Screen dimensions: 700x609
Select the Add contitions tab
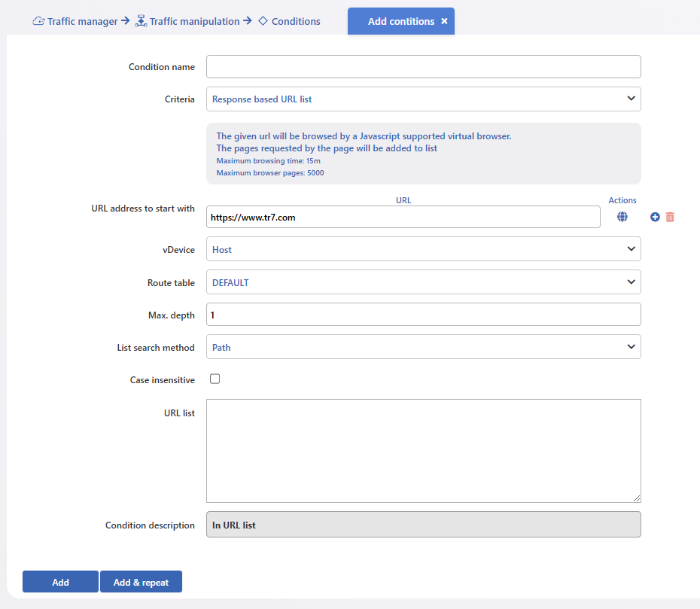(401, 21)
